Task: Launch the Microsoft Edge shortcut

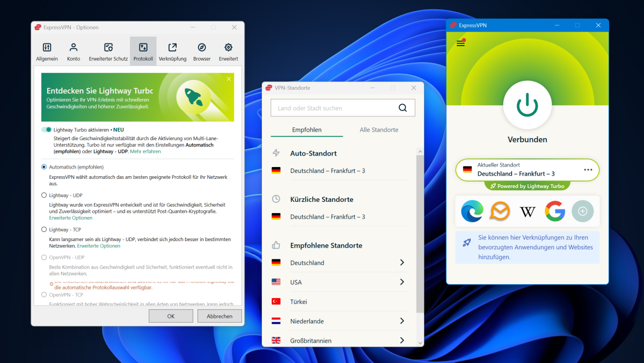Action: pos(472,212)
